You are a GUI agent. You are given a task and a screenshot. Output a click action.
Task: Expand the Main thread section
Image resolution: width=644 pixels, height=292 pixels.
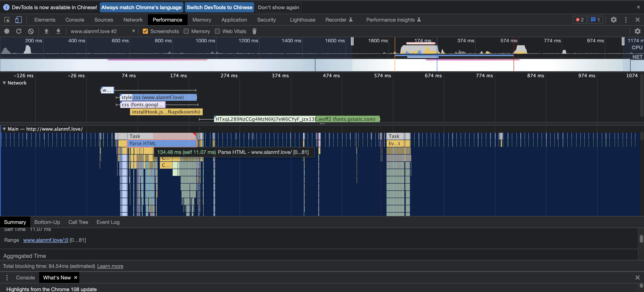4,129
